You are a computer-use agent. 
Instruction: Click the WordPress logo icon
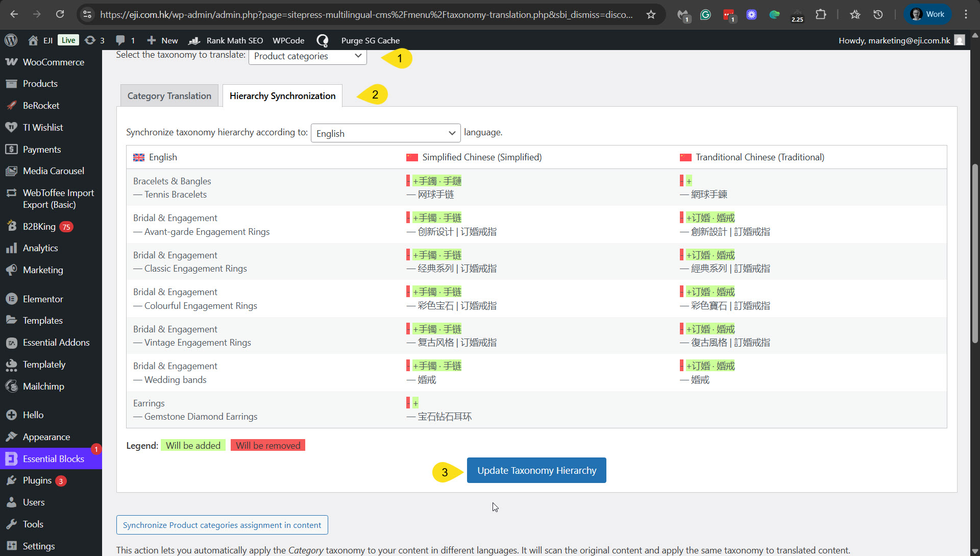point(11,40)
